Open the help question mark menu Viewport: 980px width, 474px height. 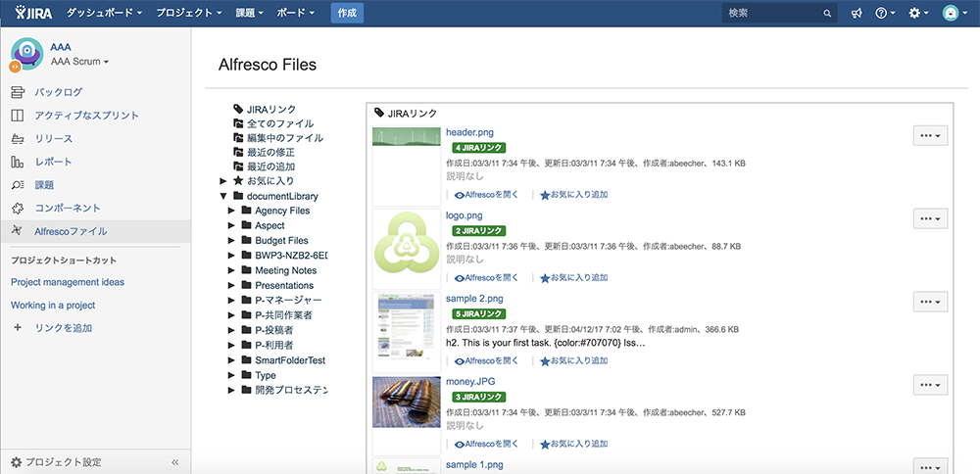point(885,13)
